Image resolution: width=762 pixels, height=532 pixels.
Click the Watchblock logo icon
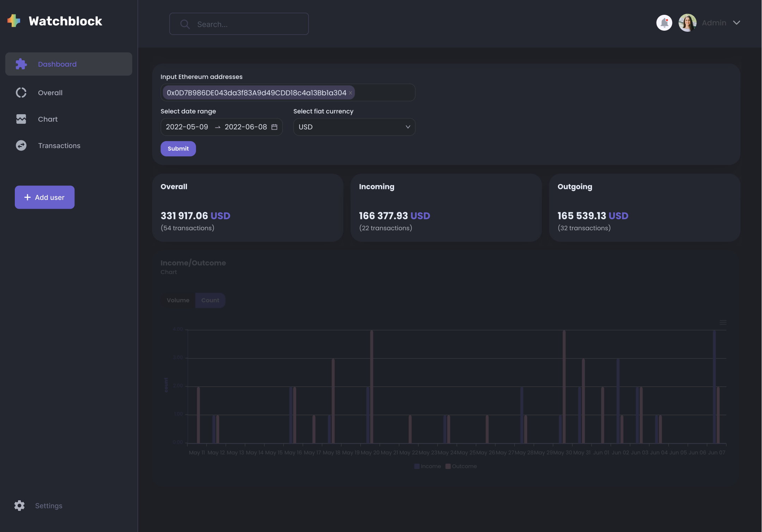coord(14,21)
